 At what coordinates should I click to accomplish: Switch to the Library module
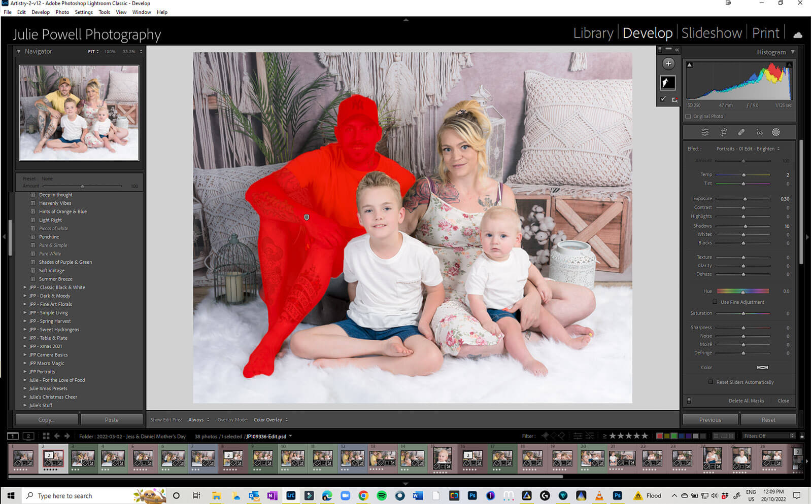593,33
